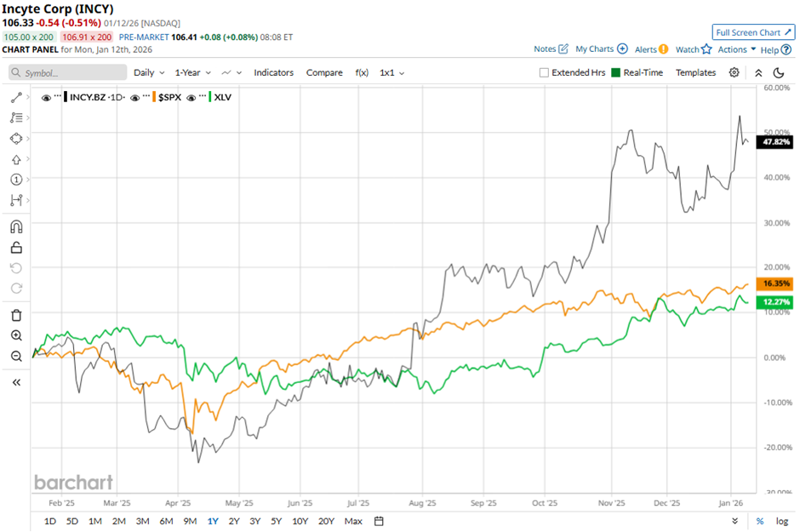Open chart settings gear icon
Screen dimensions: 800x532
(x=734, y=73)
